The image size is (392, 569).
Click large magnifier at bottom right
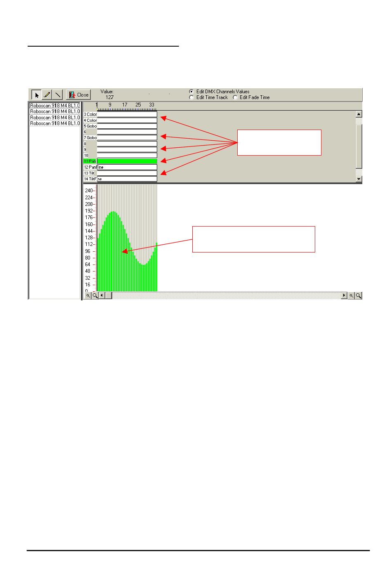[359, 295]
